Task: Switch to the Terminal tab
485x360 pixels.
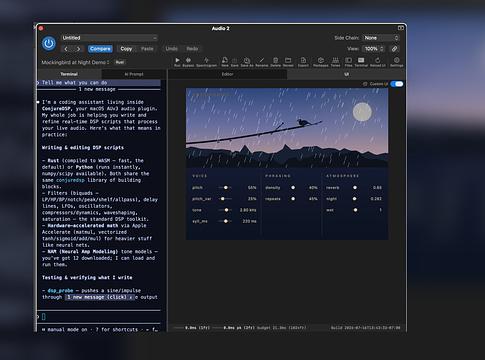Action: [69, 74]
